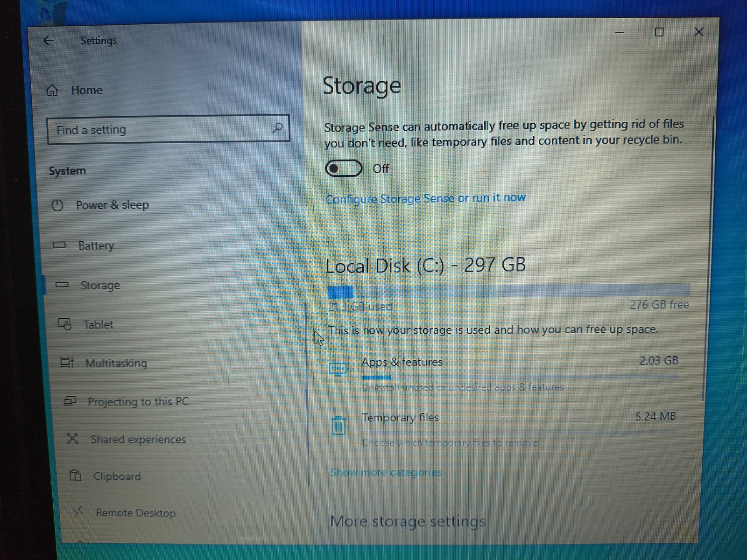Minimize the Settings window
This screenshot has height=560, width=747.
(x=620, y=33)
